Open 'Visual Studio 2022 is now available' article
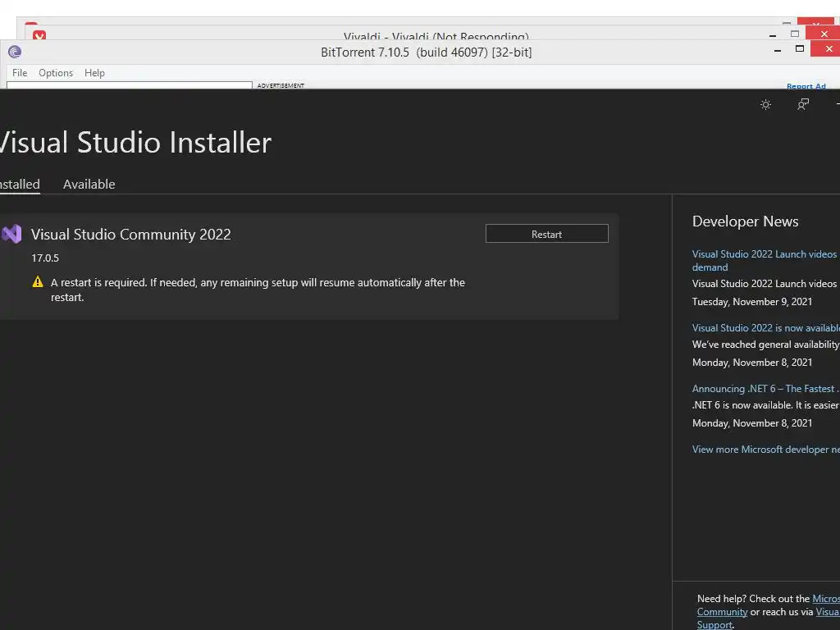 [x=765, y=328]
